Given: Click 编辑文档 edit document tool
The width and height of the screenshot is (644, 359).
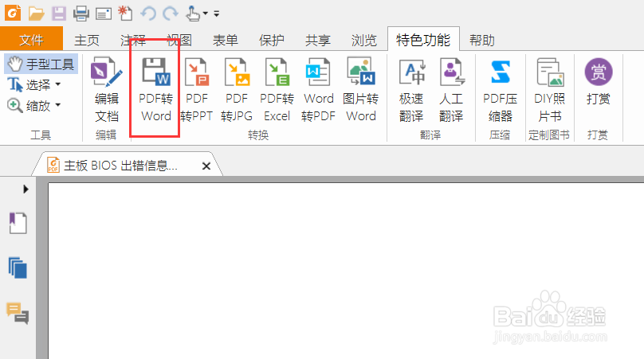Looking at the screenshot, I should (106, 89).
